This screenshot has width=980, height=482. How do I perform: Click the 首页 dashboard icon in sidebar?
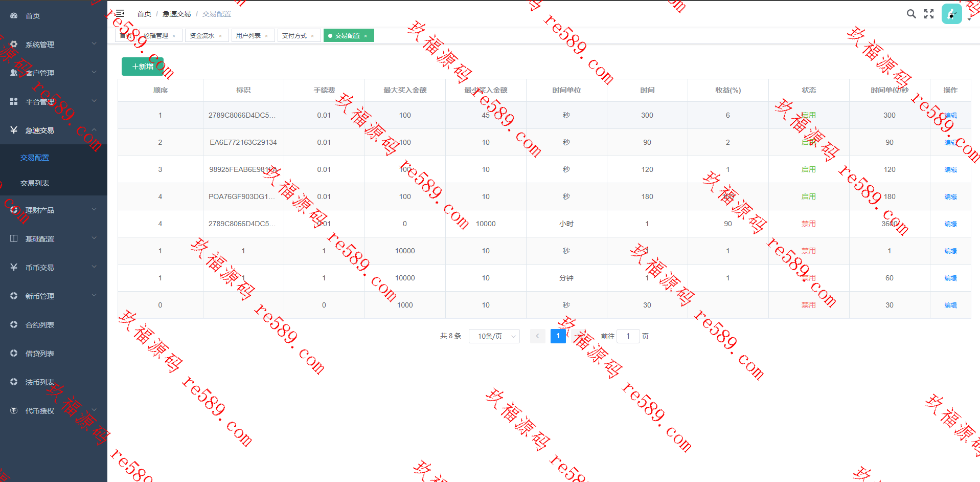(x=14, y=16)
